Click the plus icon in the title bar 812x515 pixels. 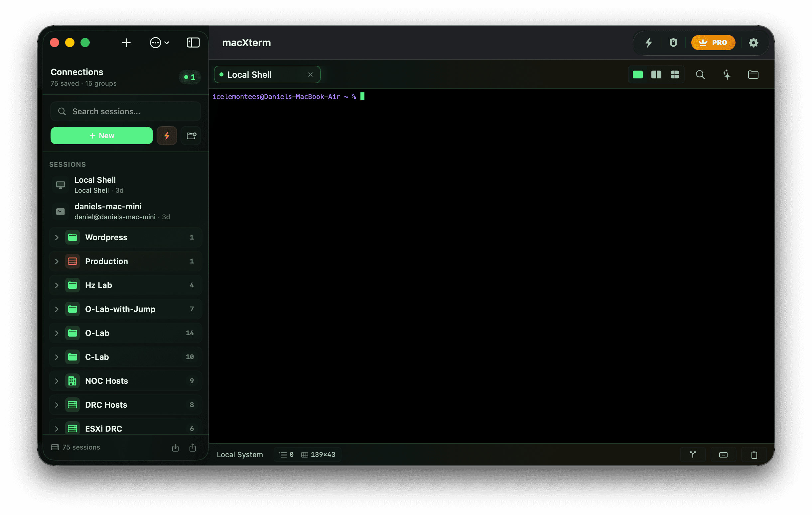tap(126, 43)
